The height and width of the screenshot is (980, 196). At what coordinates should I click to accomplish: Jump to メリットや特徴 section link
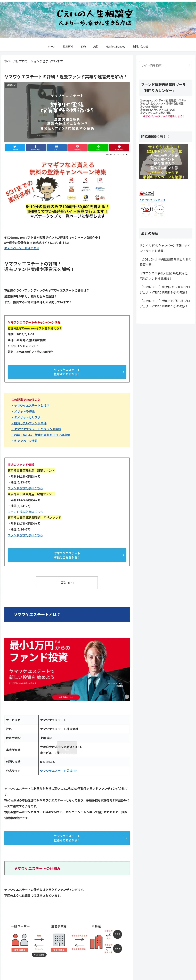click(23, 412)
